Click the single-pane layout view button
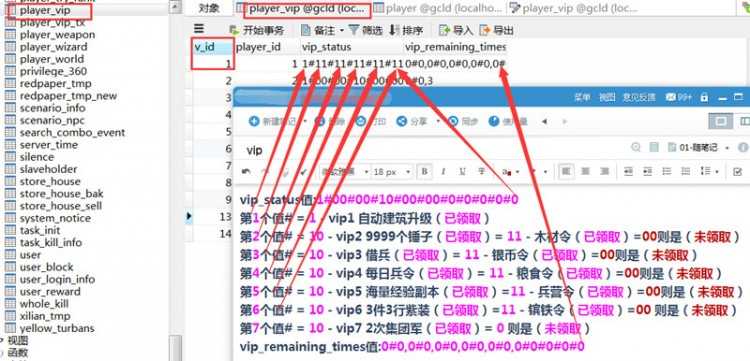Screen dimensions: 750x361 (720, 121)
